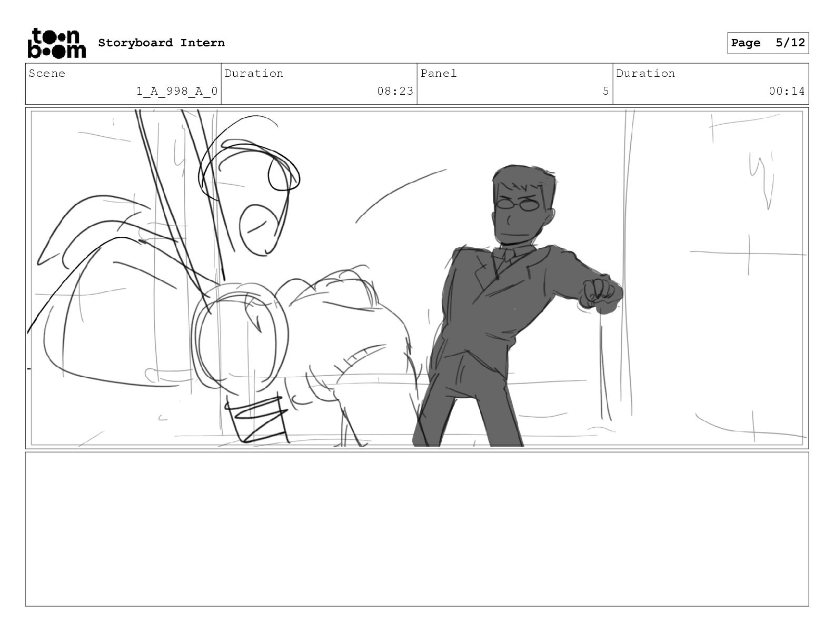The image size is (834, 644).
Task: Click the 'Panel' header label
Action: click(439, 73)
